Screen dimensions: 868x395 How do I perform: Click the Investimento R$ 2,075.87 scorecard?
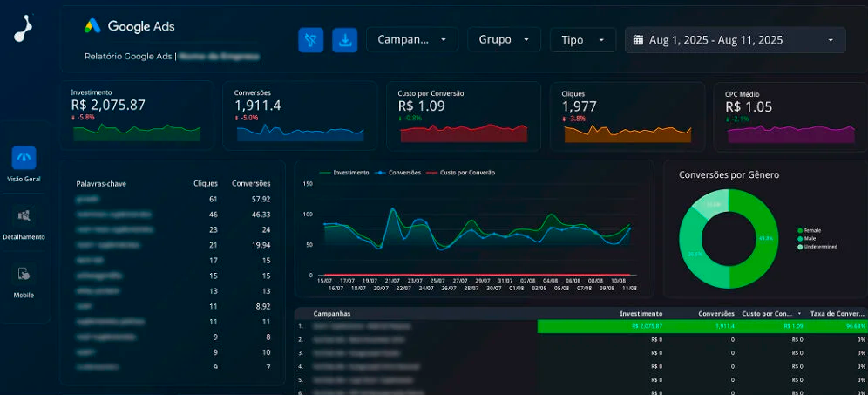click(x=136, y=116)
